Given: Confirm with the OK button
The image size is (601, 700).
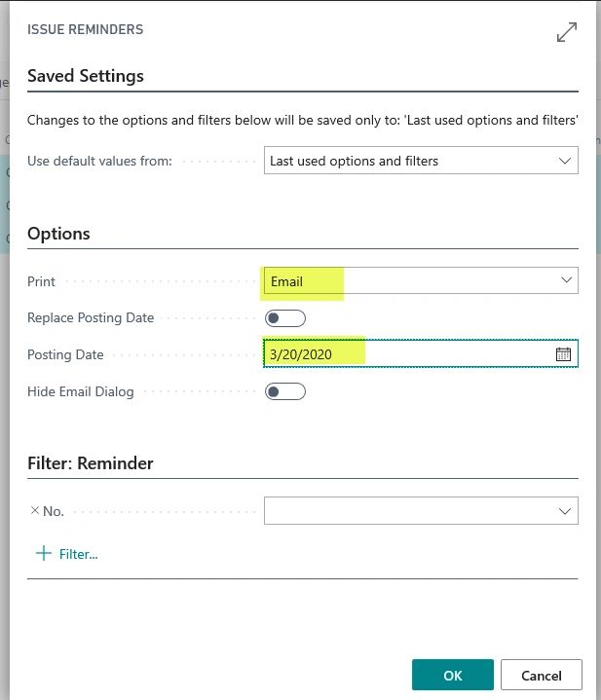Looking at the screenshot, I should coord(452,675).
